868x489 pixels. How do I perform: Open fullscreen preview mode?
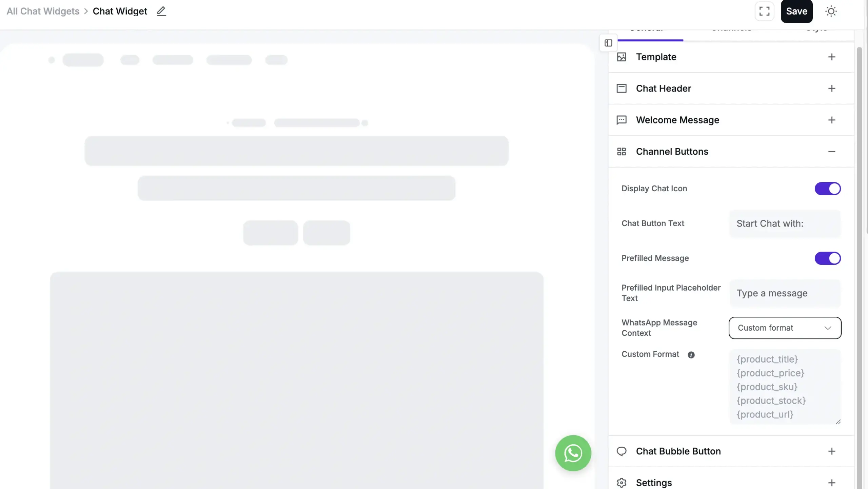pyautogui.click(x=764, y=11)
